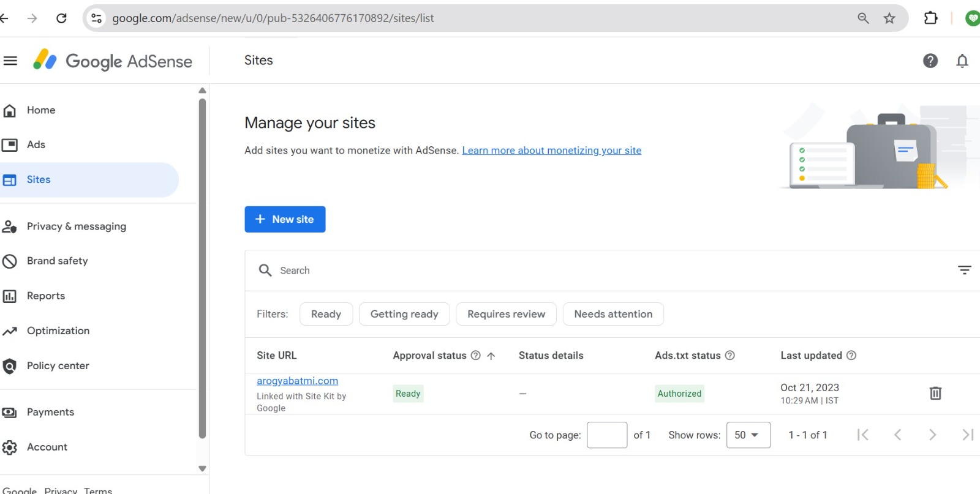
Task: Click the Reports chart icon
Action: click(9, 296)
